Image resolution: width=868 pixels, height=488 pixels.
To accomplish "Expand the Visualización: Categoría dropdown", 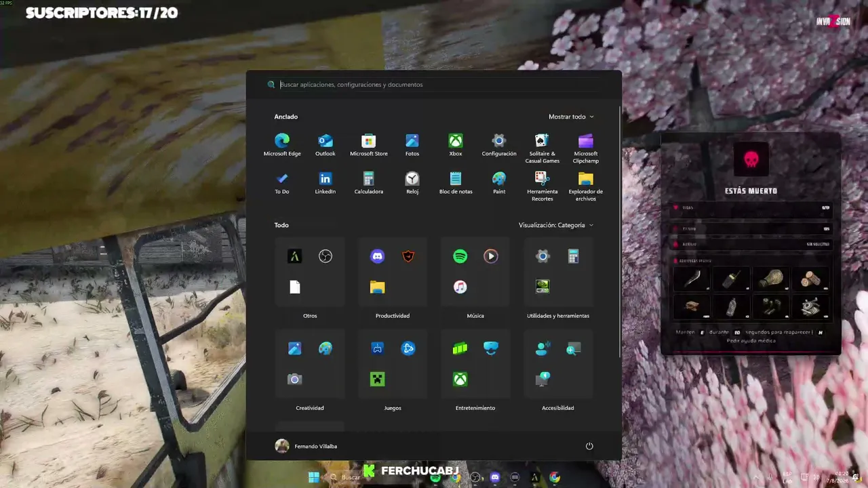I will pos(556,225).
